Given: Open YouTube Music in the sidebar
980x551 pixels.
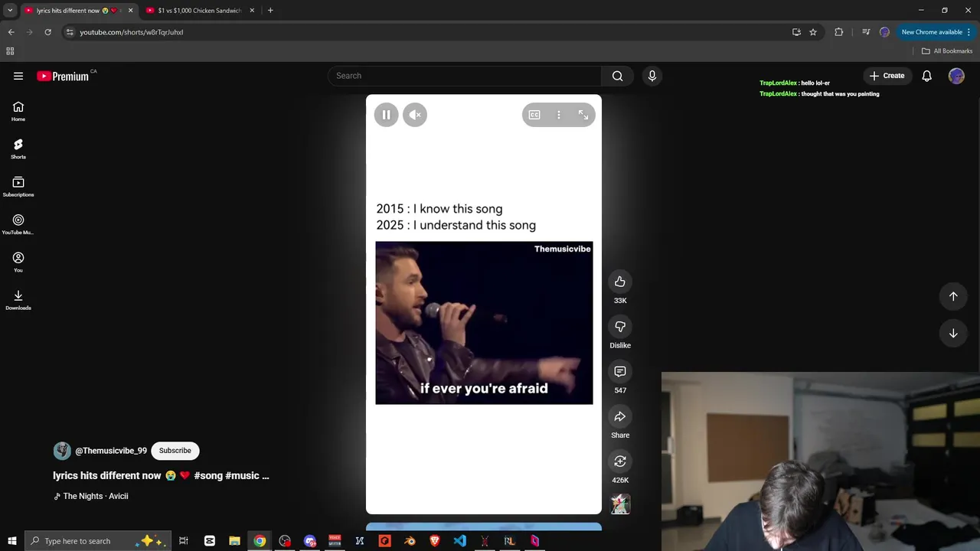Looking at the screenshot, I should coord(18,225).
